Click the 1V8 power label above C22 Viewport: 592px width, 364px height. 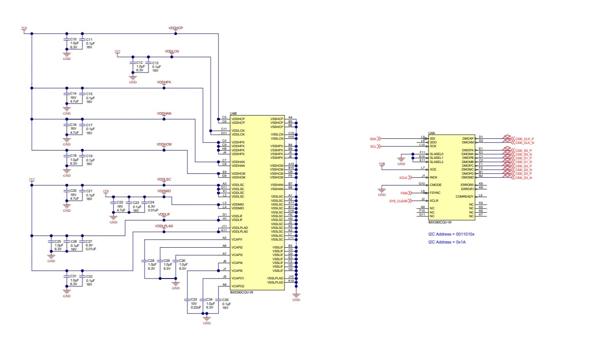point(106,191)
